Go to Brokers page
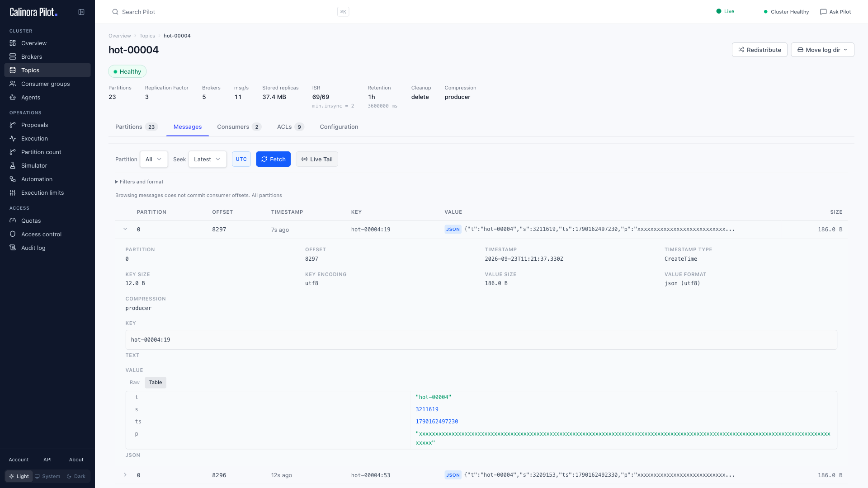Viewport: 868px width, 488px height. tap(47, 56)
